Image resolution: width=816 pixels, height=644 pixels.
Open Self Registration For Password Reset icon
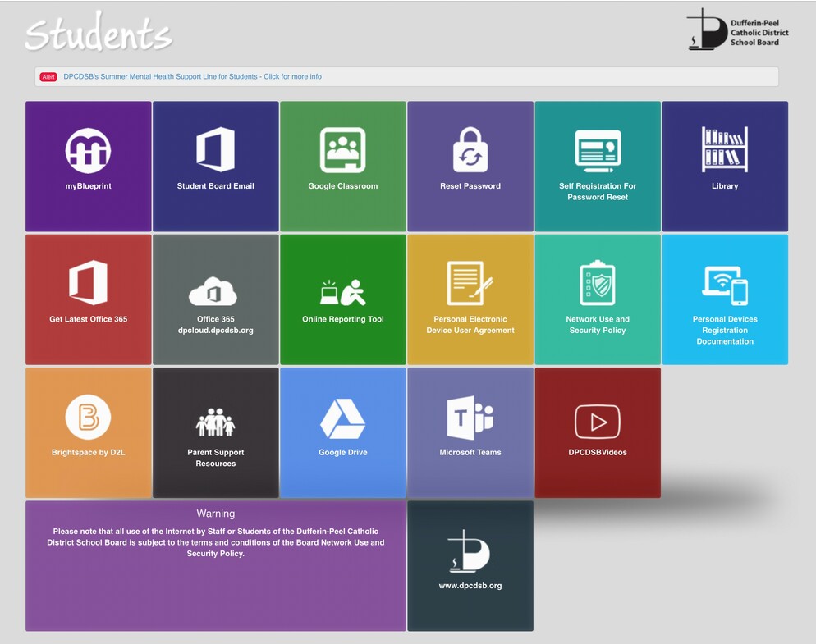click(x=598, y=151)
